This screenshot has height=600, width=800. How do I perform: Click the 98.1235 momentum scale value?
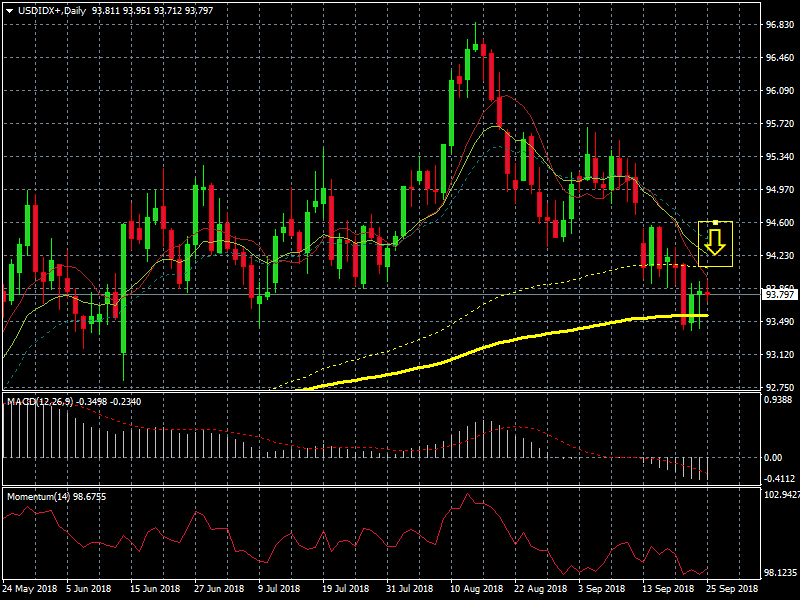click(x=780, y=573)
